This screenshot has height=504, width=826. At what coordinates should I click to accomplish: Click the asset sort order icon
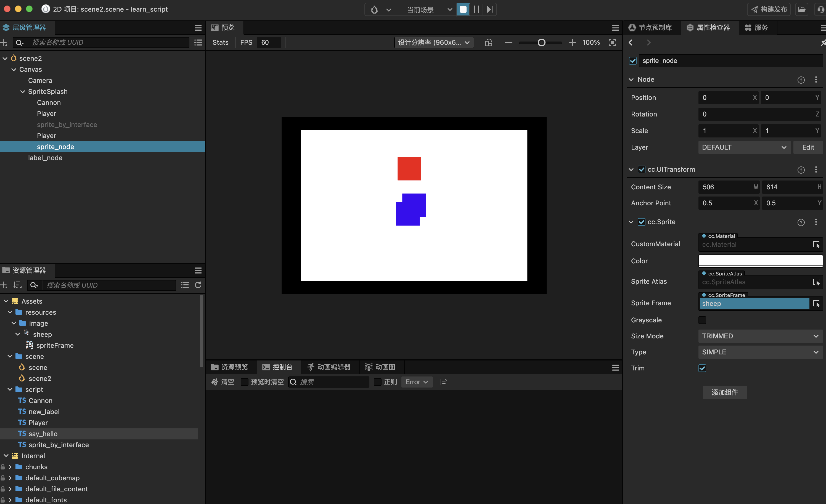pos(17,285)
